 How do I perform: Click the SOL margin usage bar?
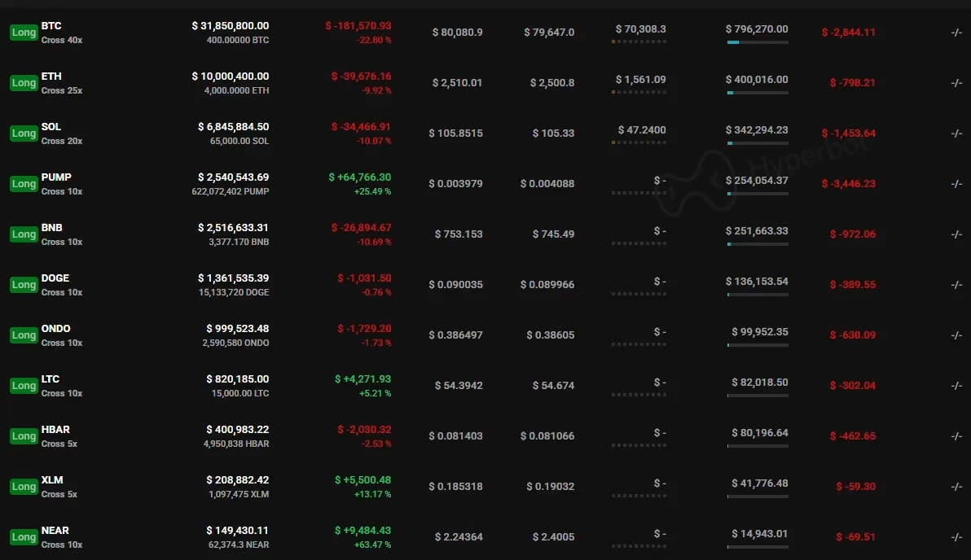758,143
